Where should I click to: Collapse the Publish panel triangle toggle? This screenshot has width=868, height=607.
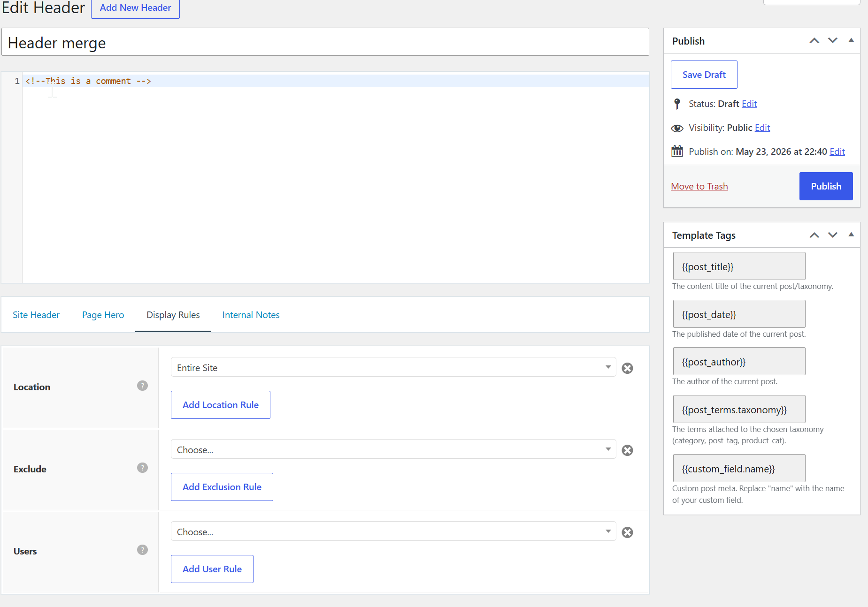[851, 40]
